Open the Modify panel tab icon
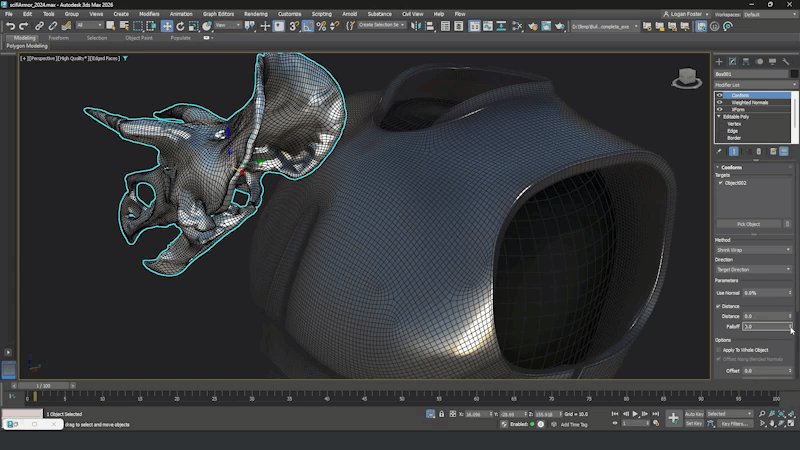The width and height of the screenshot is (800, 450). (x=732, y=62)
